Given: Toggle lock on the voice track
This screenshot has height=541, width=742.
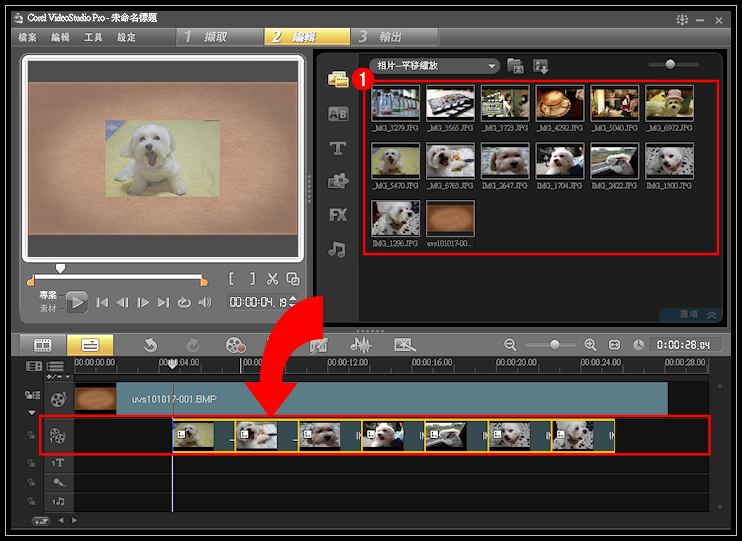Looking at the screenshot, I should (31, 482).
